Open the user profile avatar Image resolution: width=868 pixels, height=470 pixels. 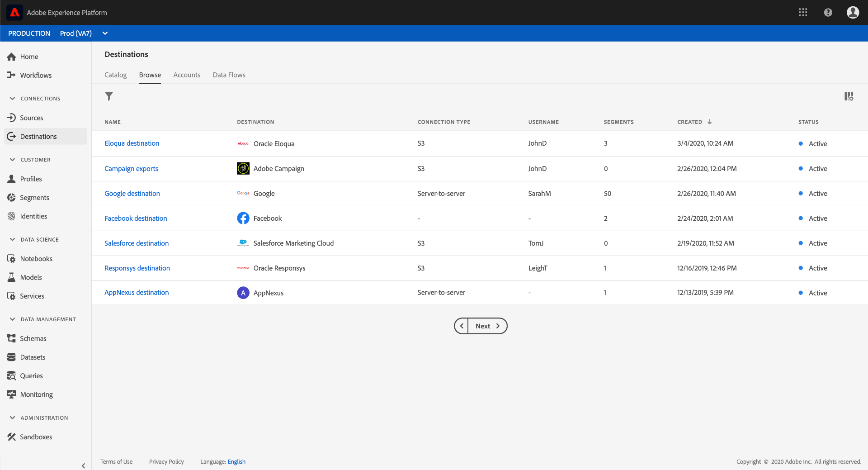tap(853, 12)
